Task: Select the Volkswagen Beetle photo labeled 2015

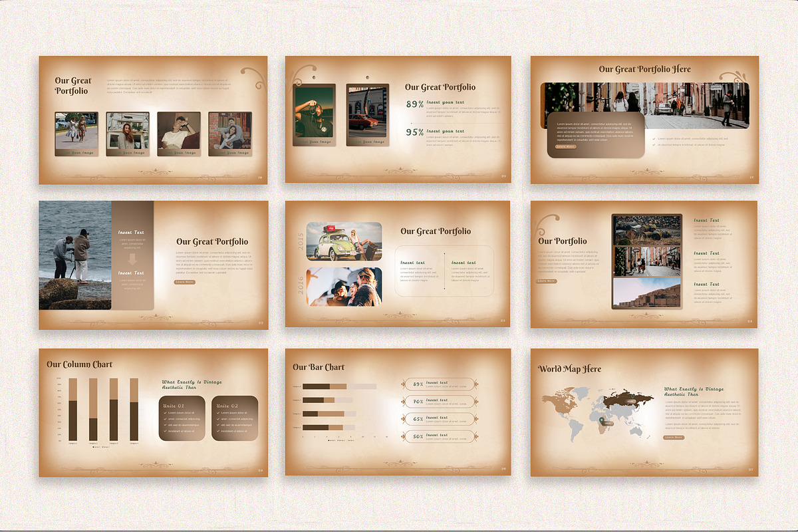Action: pyautogui.click(x=344, y=241)
